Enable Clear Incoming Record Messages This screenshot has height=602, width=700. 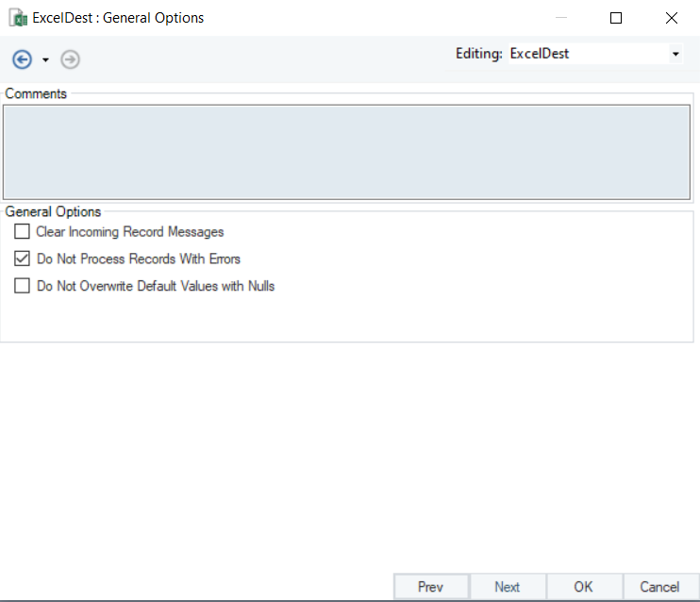tap(23, 232)
